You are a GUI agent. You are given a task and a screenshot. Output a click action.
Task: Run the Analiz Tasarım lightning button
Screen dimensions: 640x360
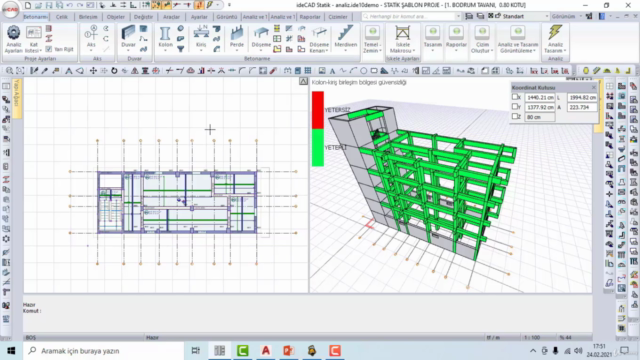(x=555, y=39)
